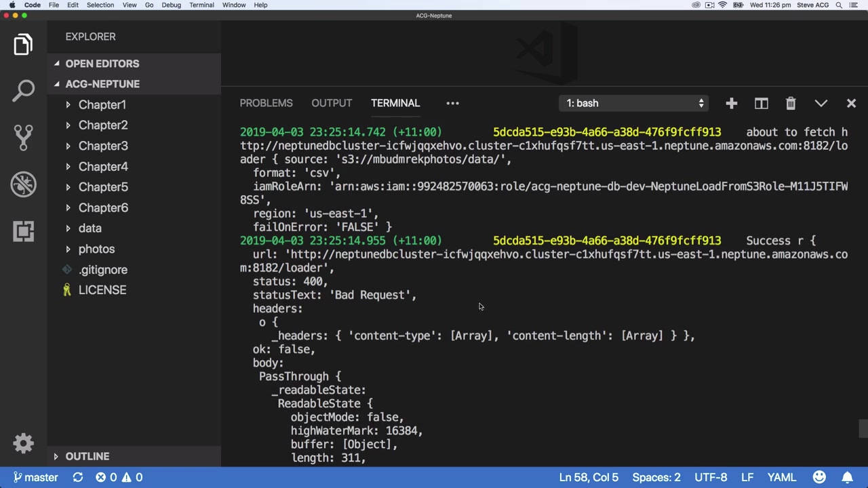This screenshot has height=488, width=868.
Task: Change indentation via Spaces: 2
Action: point(656,477)
